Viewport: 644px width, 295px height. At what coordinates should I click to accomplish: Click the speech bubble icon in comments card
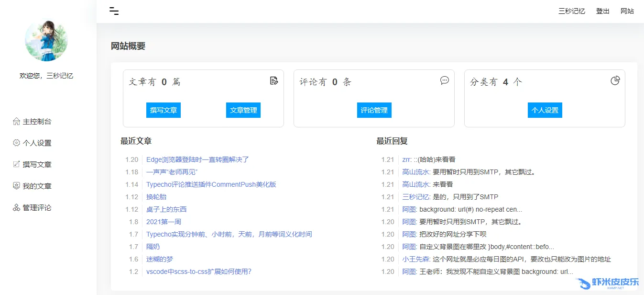445,80
